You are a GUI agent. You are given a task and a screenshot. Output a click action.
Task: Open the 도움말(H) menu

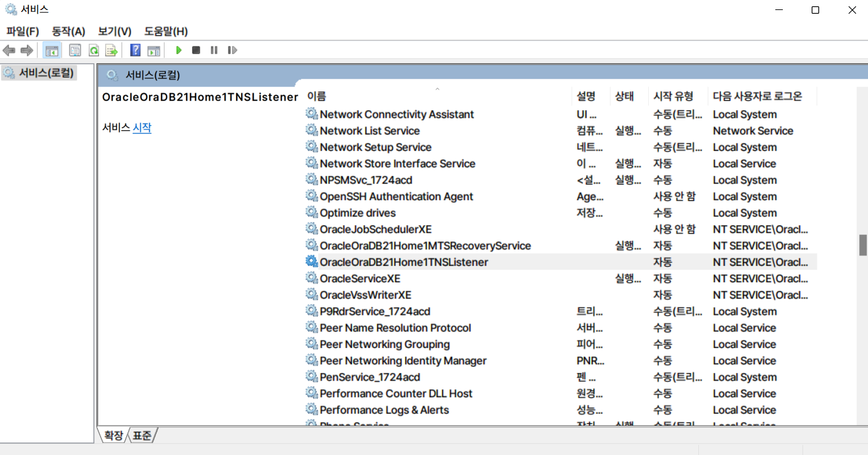tap(166, 31)
